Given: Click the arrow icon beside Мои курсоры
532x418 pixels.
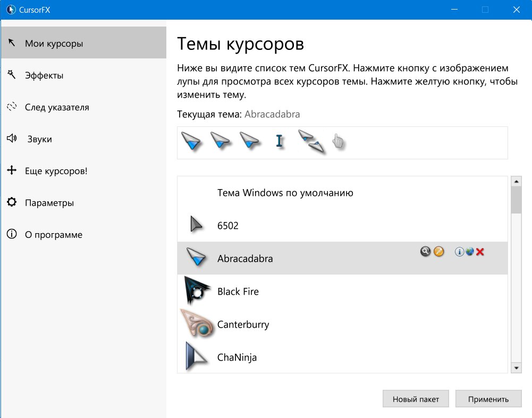Looking at the screenshot, I should coord(12,42).
